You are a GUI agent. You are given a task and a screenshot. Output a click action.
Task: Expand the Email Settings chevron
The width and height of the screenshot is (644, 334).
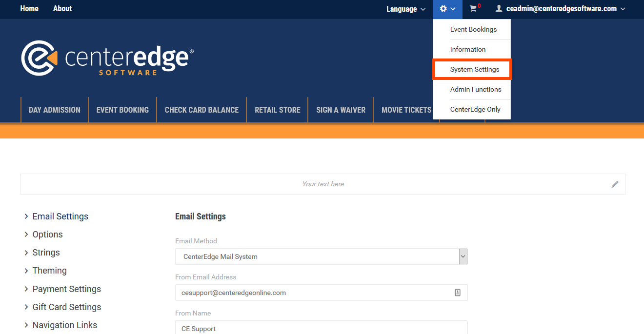(x=26, y=216)
